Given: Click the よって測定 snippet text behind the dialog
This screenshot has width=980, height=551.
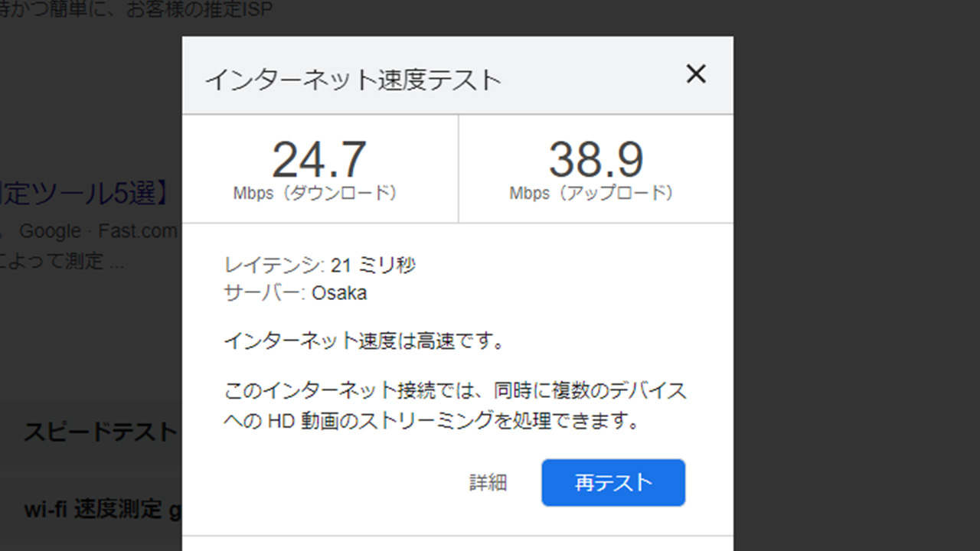Looking at the screenshot, I should [62, 261].
